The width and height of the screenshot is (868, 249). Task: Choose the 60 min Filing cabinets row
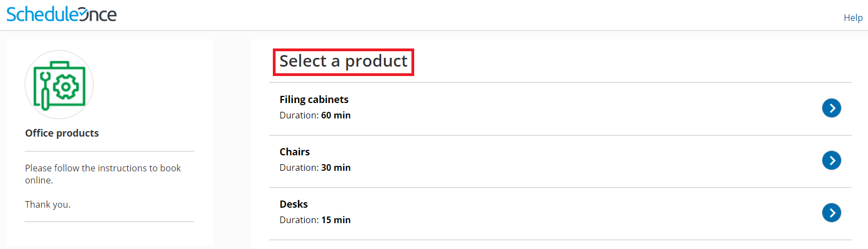click(x=550, y=109)
